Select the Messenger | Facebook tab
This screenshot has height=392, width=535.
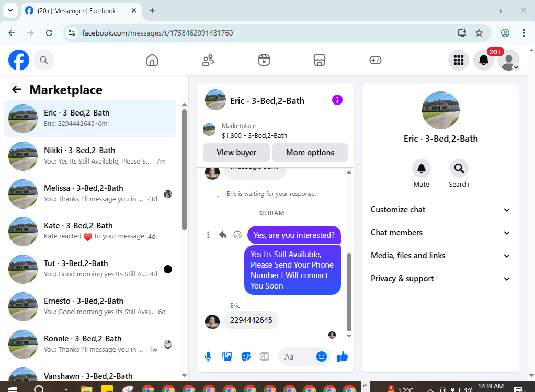point(81,10)
